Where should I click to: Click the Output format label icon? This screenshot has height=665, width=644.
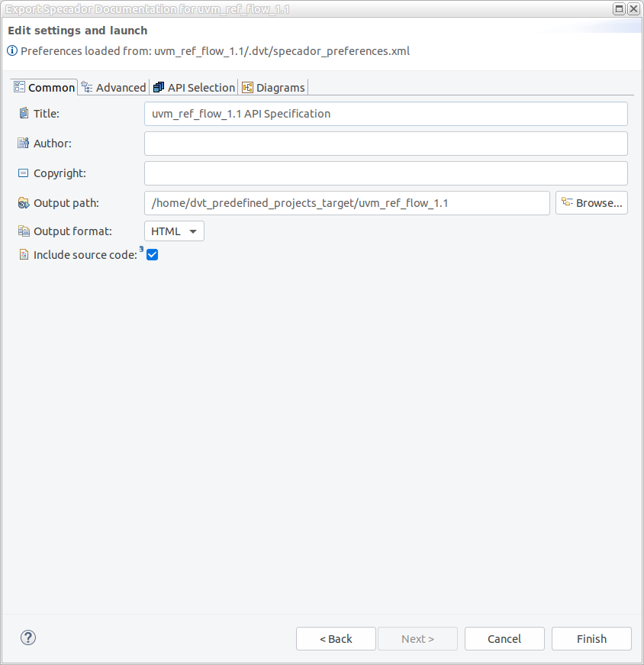click(23, 231)
